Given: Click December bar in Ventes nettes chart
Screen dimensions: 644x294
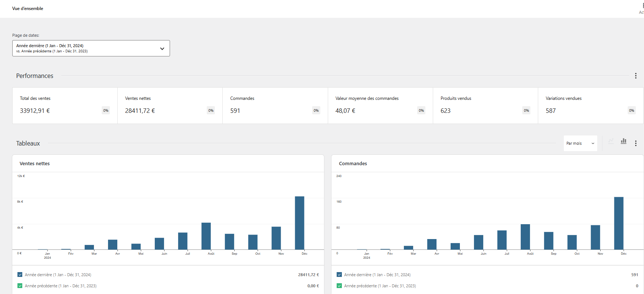Looking at the screenshot, I should pyautogui.click(x=300, y=223).
